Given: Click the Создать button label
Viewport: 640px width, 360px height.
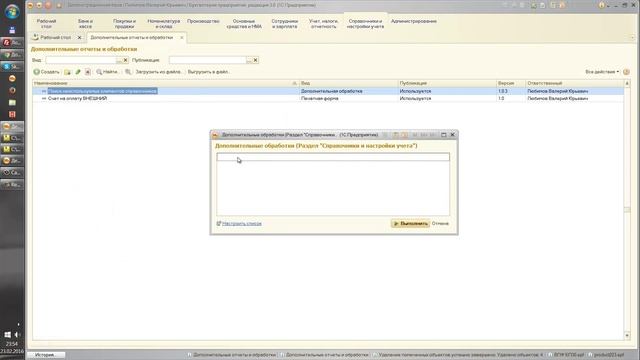Looking at the screenshot, I should 50,72.
